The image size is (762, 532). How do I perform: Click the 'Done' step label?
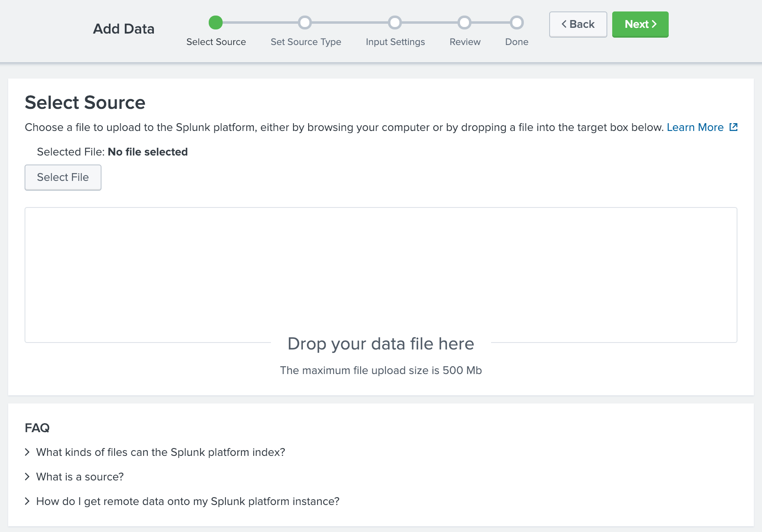tap(516, 42)
